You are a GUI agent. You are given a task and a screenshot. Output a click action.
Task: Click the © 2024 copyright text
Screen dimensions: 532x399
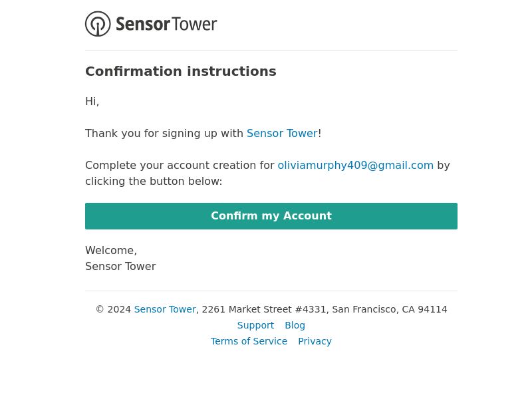113,309
